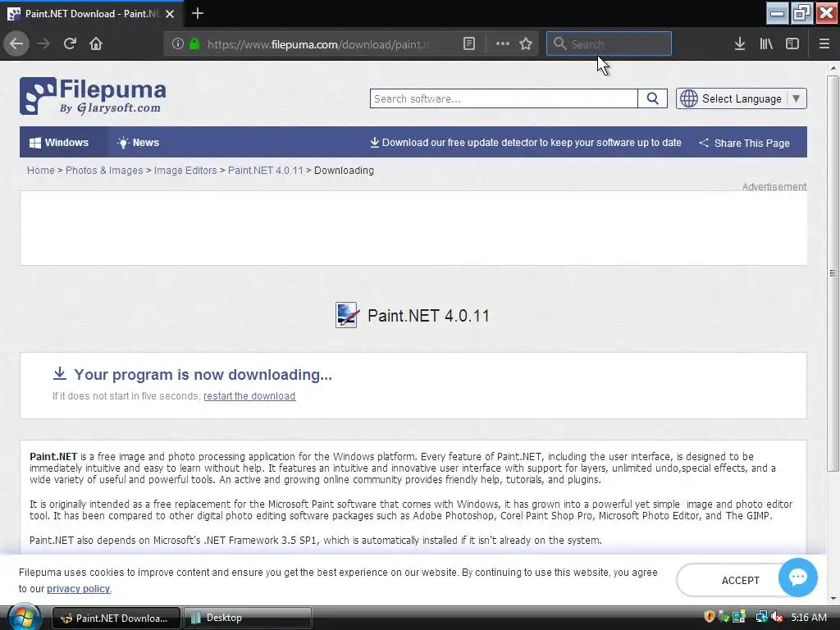The height and width of the screenshot is (630, 840).
Task: Open the Library icon in toolbar
Action: click(766, 44)
